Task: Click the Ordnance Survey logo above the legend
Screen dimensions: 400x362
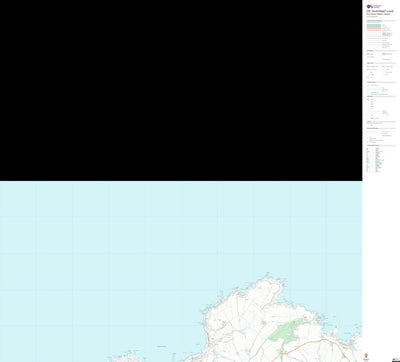Action: 373,6
